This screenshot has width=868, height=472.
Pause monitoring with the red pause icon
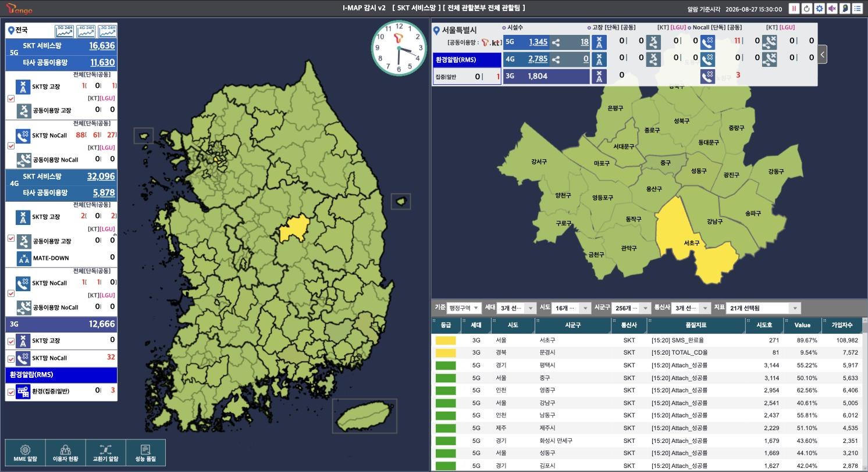pyautogui.click(x=794, y=9)
